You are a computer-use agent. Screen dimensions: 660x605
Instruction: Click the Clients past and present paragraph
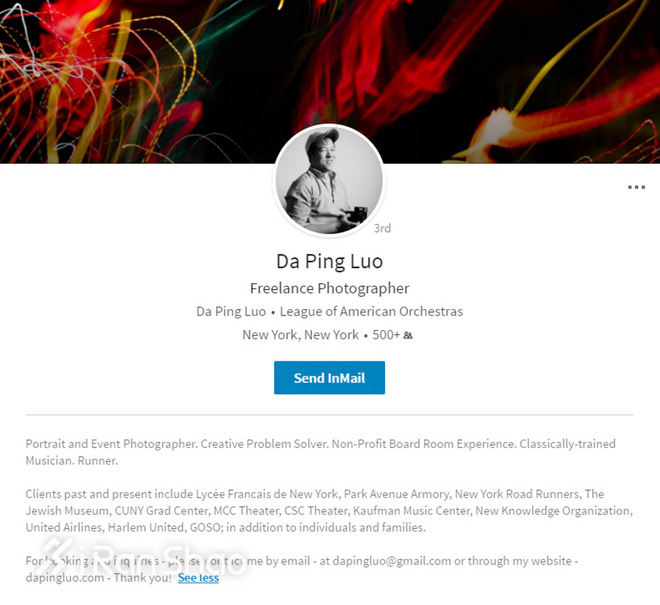(329, 511)
